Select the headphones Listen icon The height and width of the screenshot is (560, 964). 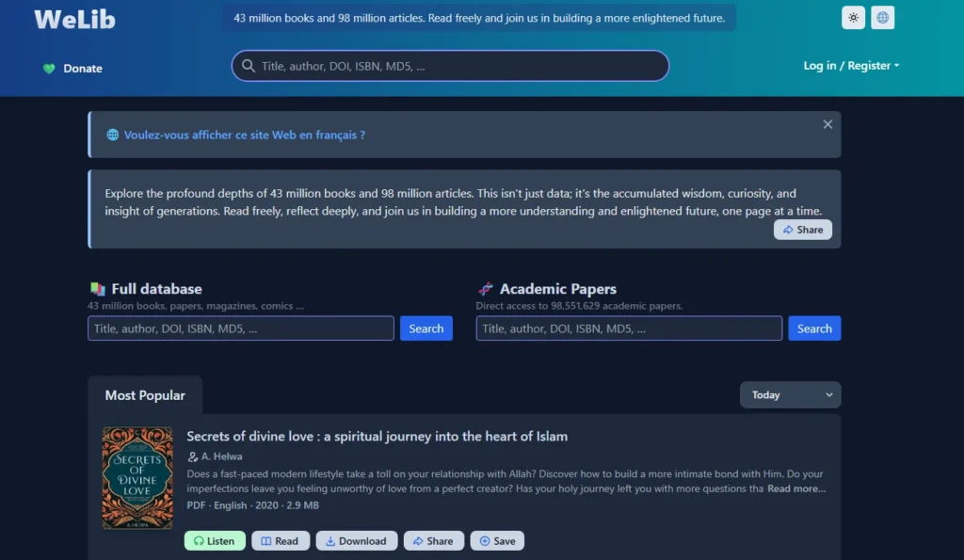tap(200, 540)
